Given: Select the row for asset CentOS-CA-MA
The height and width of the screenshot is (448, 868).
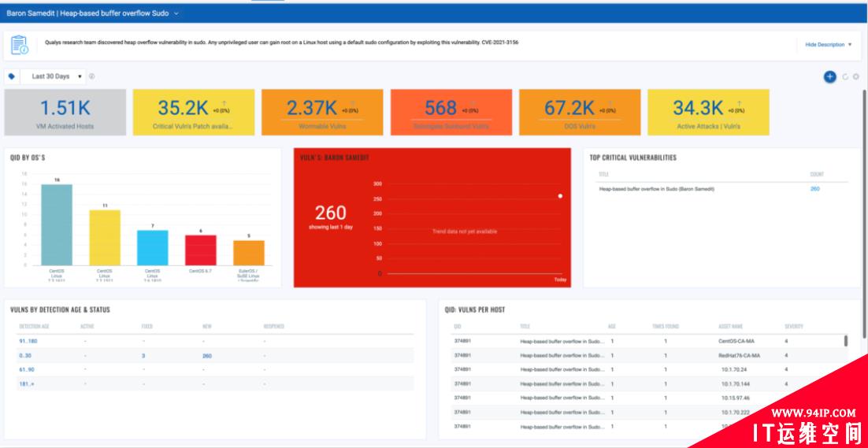Looking at the screenshot, I should click(x=647, y=341).
